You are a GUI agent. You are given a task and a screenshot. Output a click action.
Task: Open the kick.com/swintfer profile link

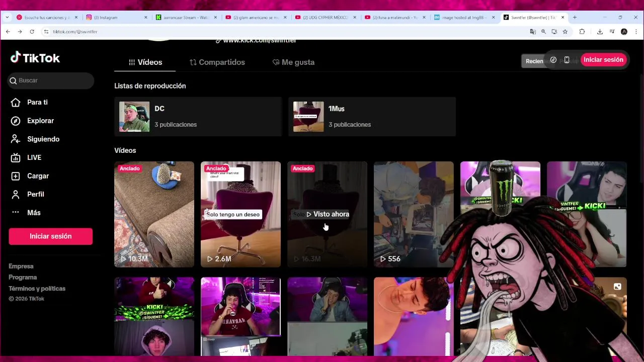point(256,40)
